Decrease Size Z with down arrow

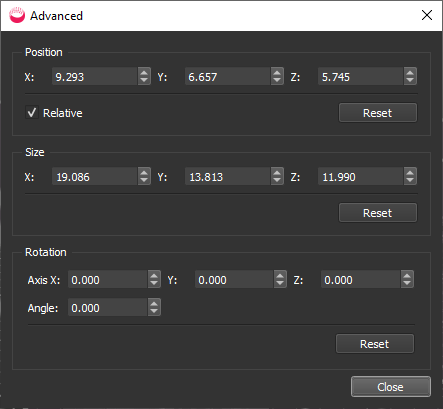point(410,180)
